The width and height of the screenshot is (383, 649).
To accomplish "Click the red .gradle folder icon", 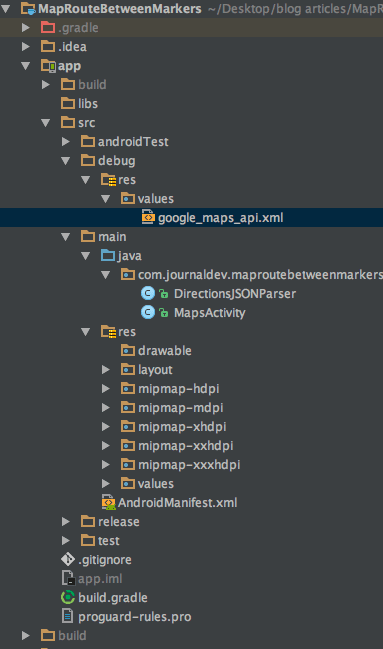I will click(48, 27).
